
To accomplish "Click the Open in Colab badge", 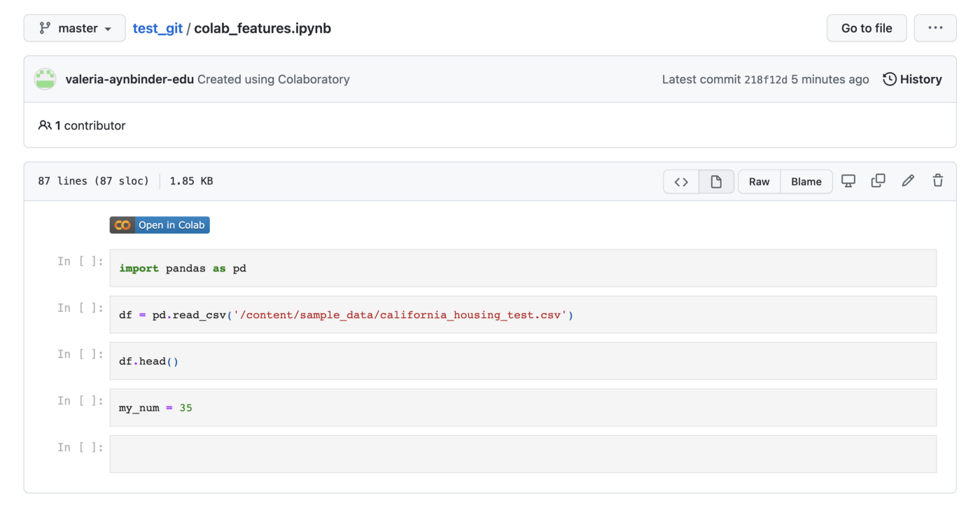I will point(160,225).
